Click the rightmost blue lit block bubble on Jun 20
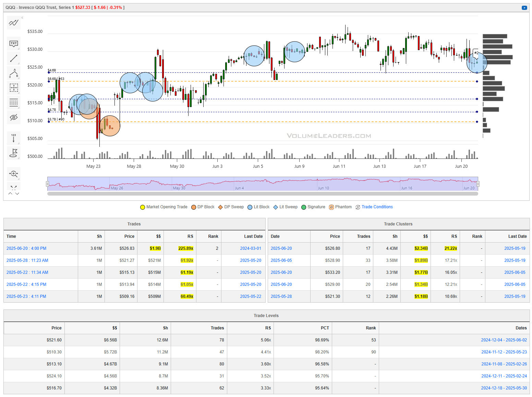 click(477, 62)
